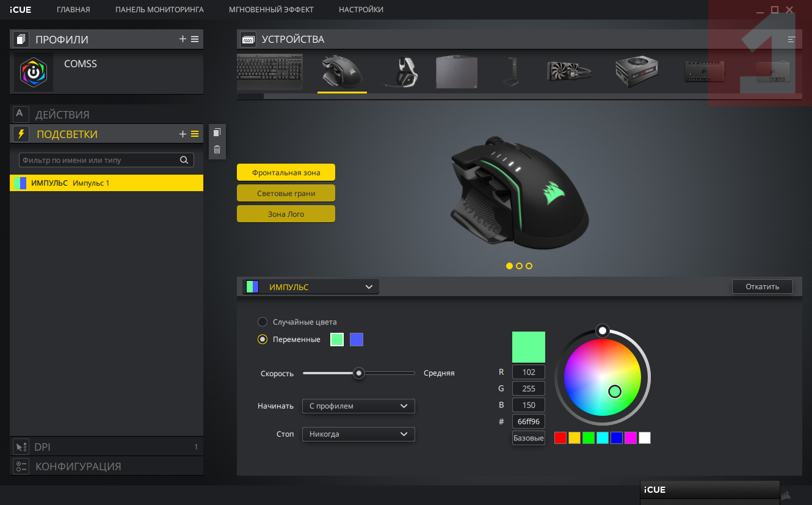
Task: Click the ДЕЙСТВИЯ section icon
Action: (x=20, y=114)
